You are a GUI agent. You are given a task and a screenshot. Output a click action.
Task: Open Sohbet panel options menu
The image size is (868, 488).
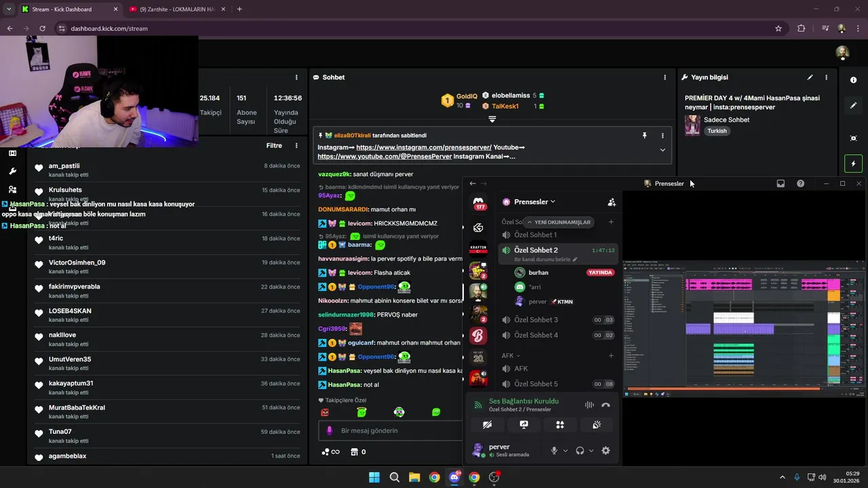click(x=665, y=77)
